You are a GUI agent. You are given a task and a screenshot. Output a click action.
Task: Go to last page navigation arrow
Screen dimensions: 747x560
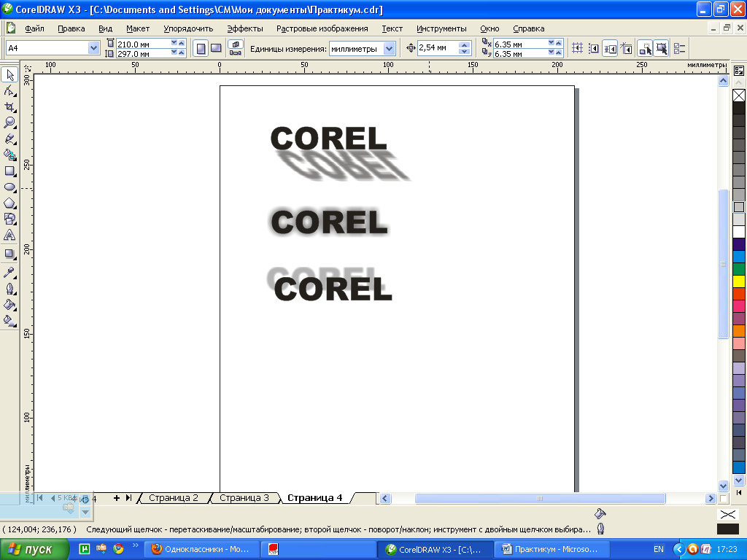pos(128,498)
